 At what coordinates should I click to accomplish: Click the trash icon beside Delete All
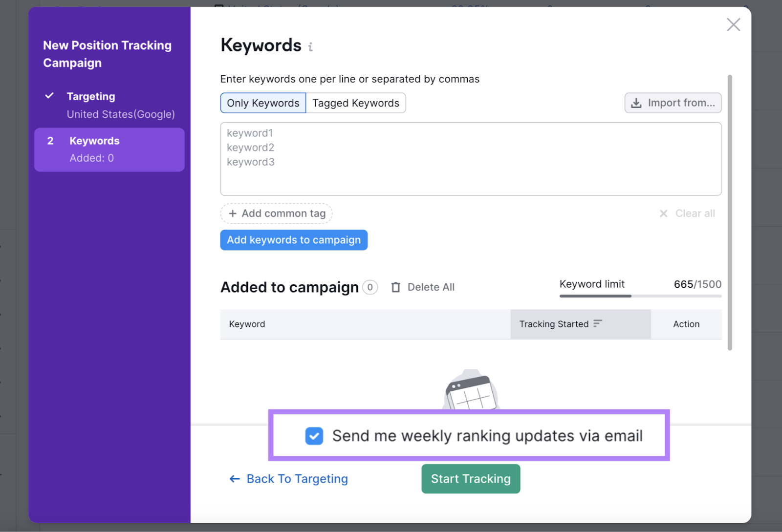pos(395,287)
